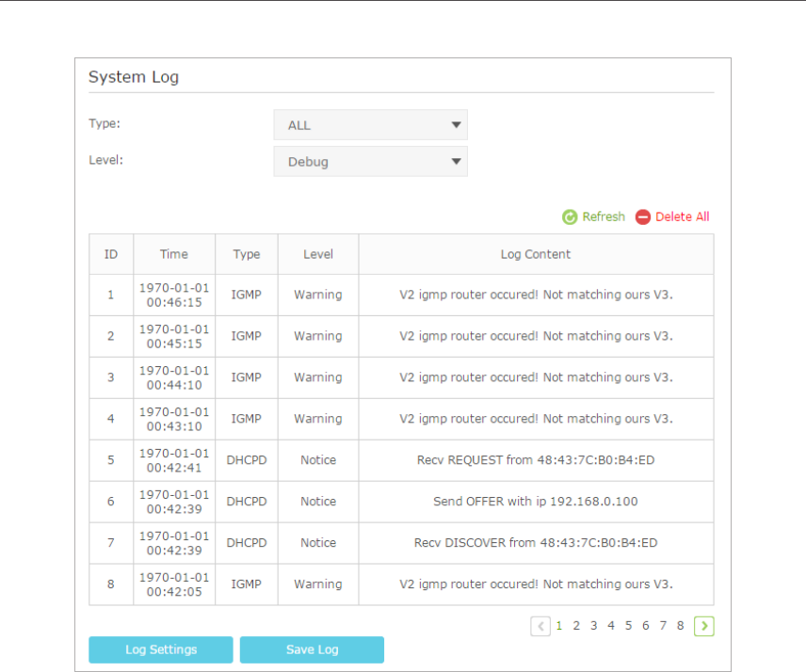Screen dimensions: 806x672
Task: Go to page 8 of logs
Action: (680, 625)
